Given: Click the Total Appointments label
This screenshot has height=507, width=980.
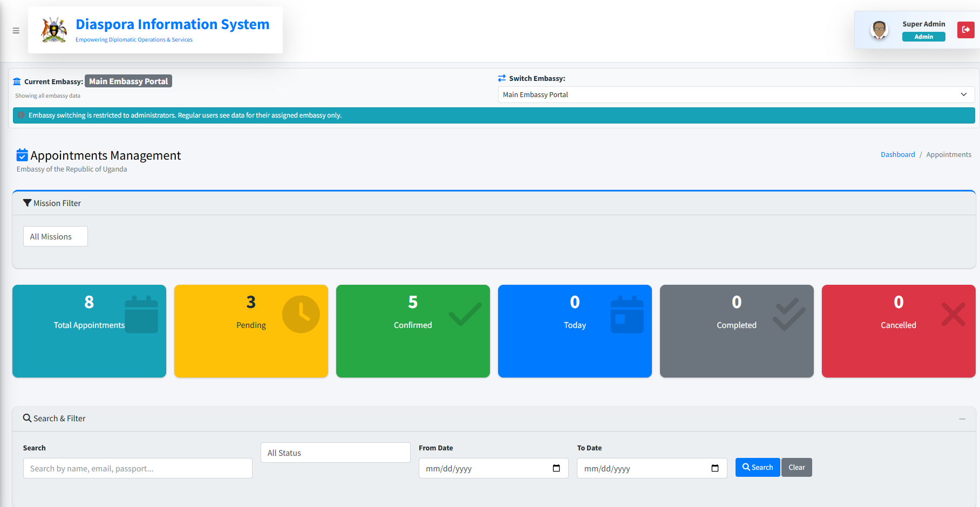Looking at the screenshot, I should coord(89,325).
